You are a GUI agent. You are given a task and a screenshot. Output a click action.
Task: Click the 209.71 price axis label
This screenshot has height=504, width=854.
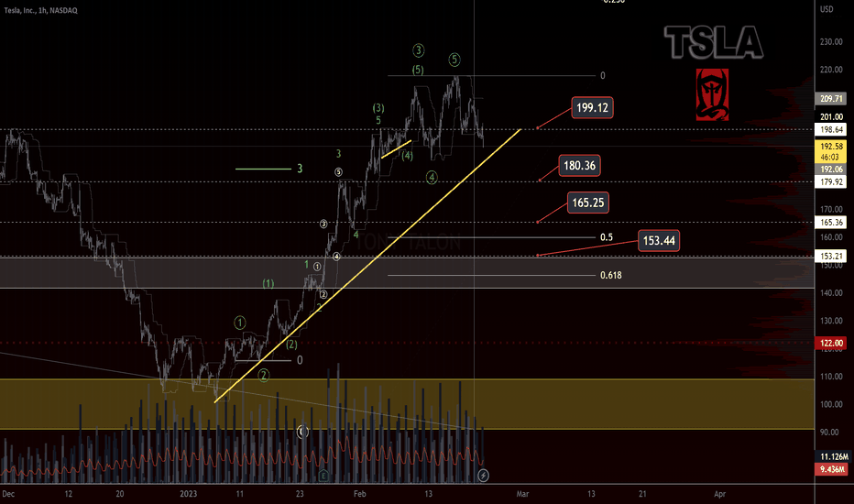[831, 99]
